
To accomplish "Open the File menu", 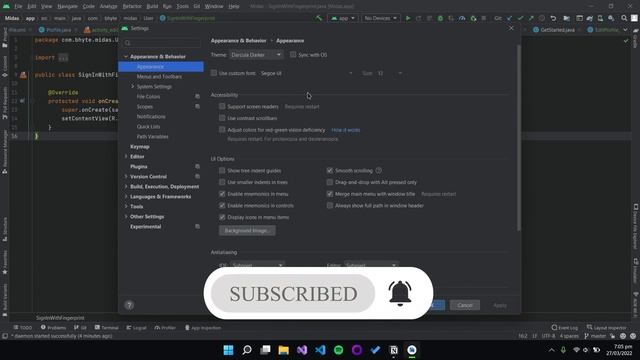I will click(x=18, y=6).
